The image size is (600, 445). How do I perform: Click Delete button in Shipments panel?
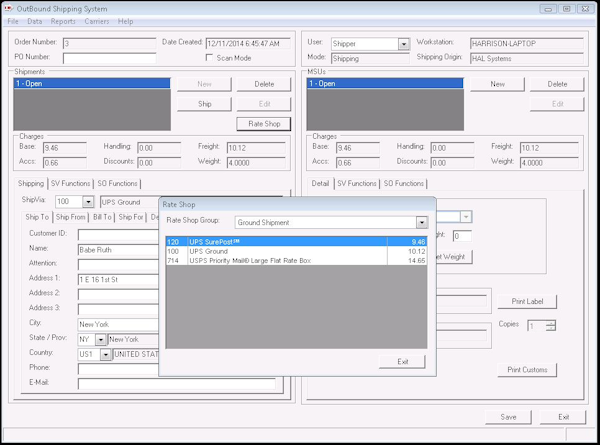[264, 84]
